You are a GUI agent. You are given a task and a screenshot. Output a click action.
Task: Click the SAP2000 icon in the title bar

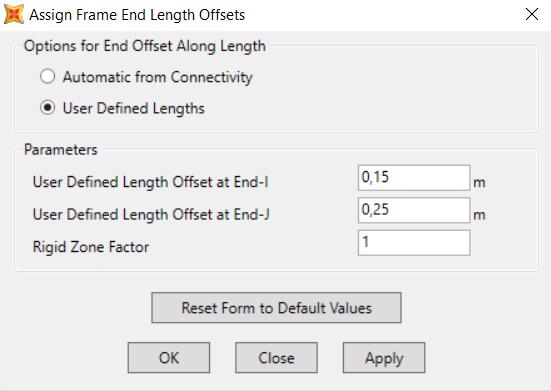point(14,15)
